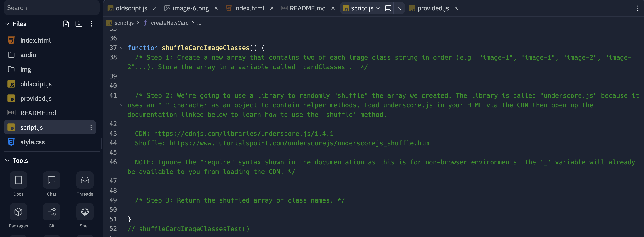Open the script.js tab dropdown arrow
644x237 pixels.
click(378, 8)
